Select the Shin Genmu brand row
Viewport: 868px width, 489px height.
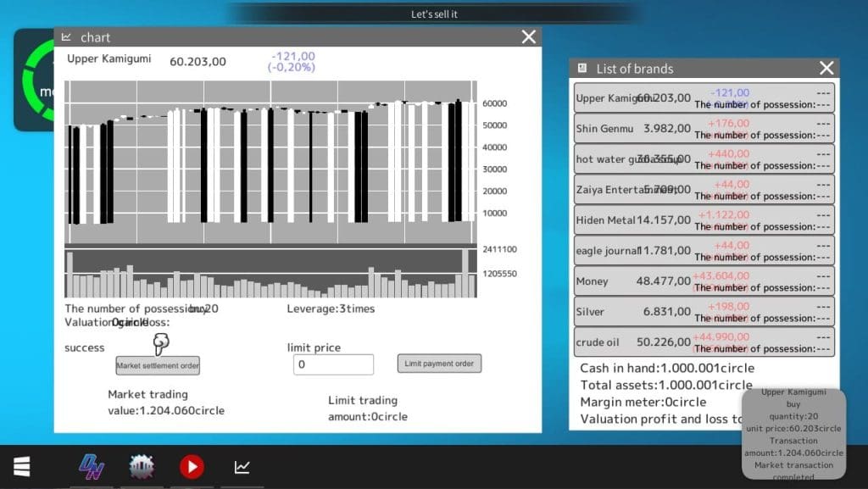coord(704,128)
